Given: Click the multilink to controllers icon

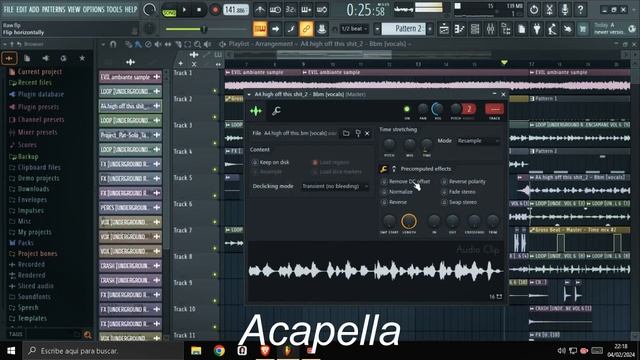Looking at the screenshot, I should pos(306,29).
